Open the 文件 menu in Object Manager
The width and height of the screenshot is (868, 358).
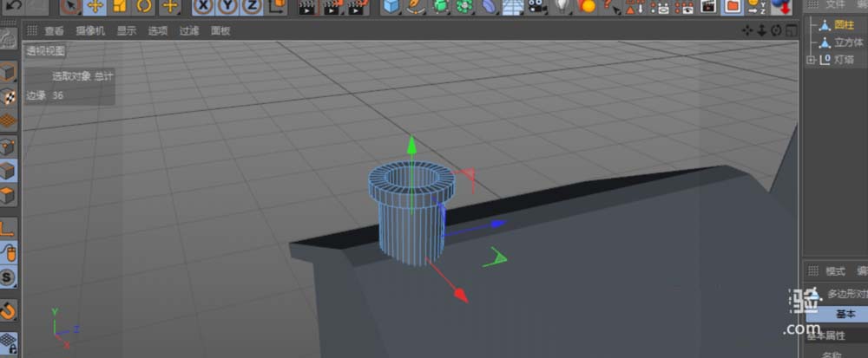(835, 4)
